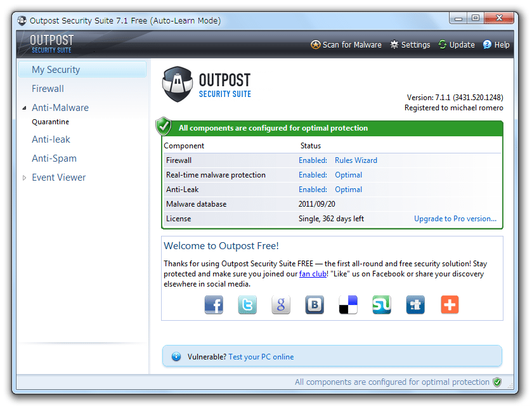This screenshot has width=532, height=407.
Task: Click Enabled link for Firewall row
Action: coord(313,160)
